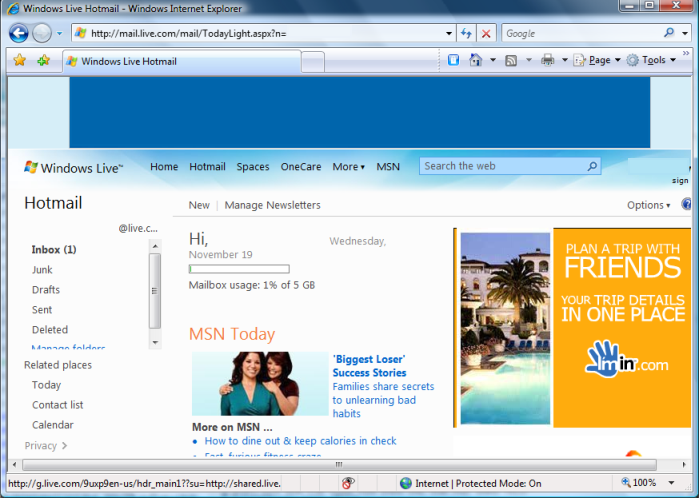Click New to compose a message
The height and width of the screenshot is (498, 699).
(199, 205)
